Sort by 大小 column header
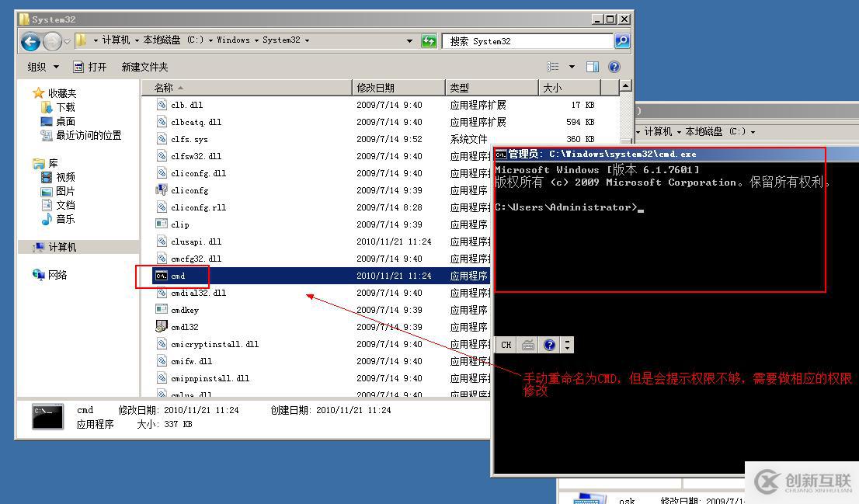859x504 pixels. pos(570,88)
